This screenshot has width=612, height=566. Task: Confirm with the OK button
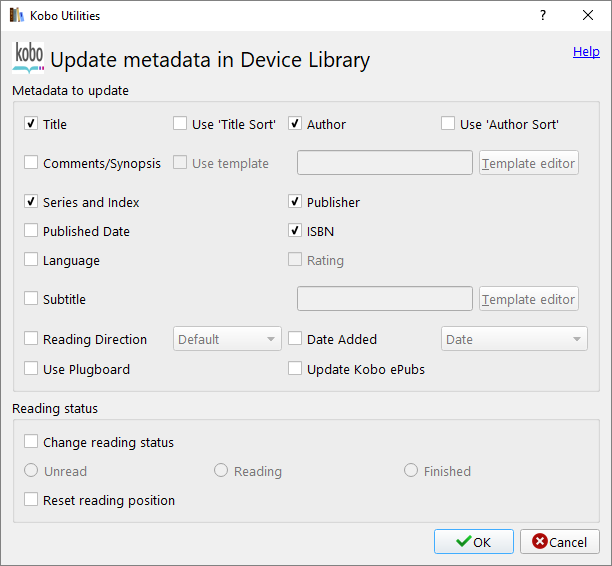(473, 542)
